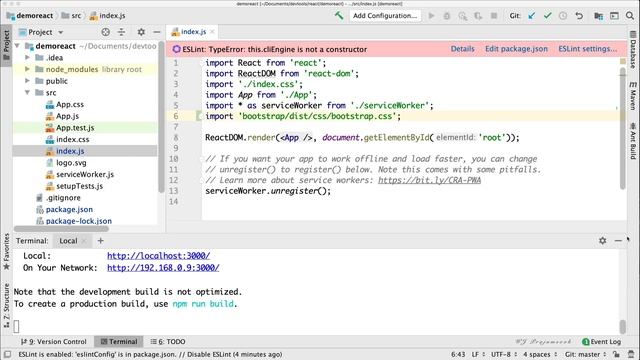The image size is (640, 360).
Task: Open the Maven tool window
Action: 633,96
